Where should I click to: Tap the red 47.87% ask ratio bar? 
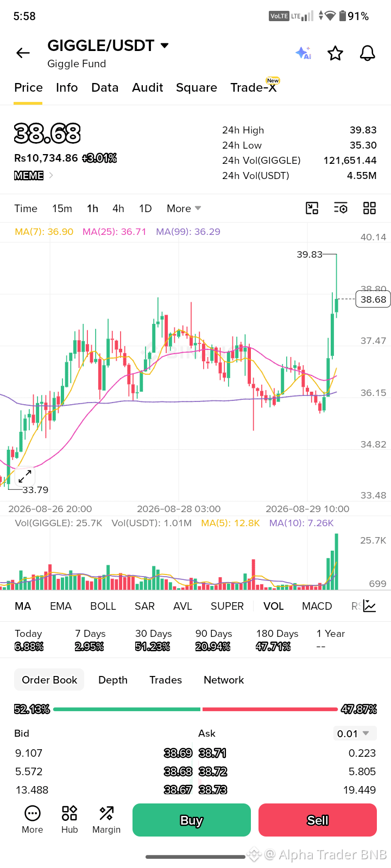click(270, 709)
